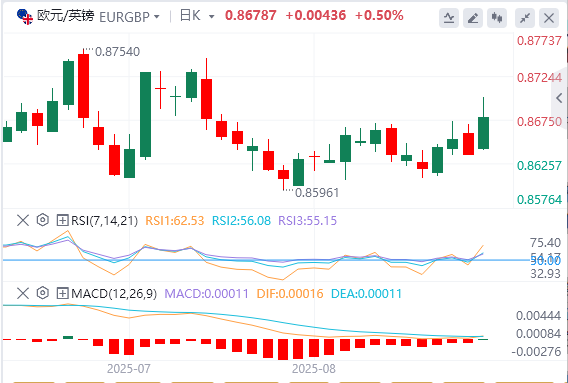Expand the MACD panel plus box
This screenshot has width=568, height=383.
(x=62, y=293)
